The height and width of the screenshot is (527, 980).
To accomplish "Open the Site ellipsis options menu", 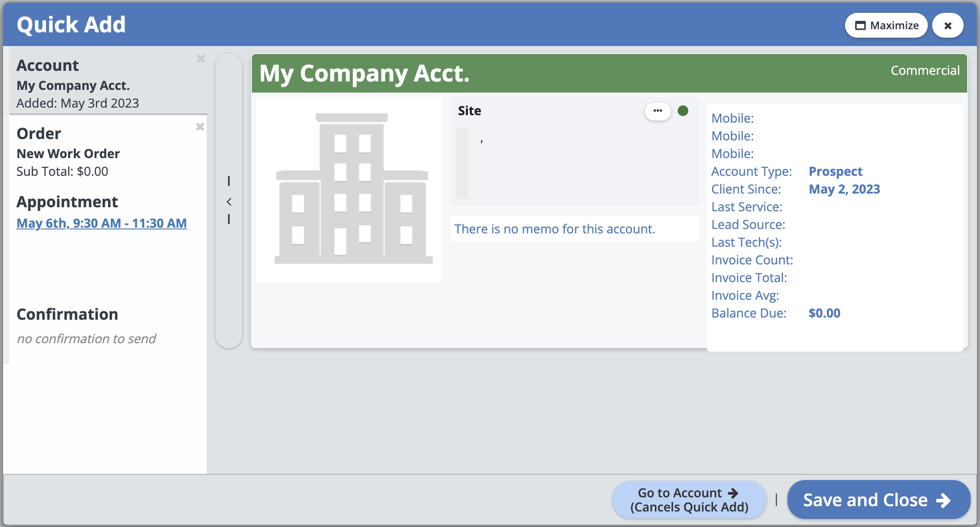I will click(658, 111).
